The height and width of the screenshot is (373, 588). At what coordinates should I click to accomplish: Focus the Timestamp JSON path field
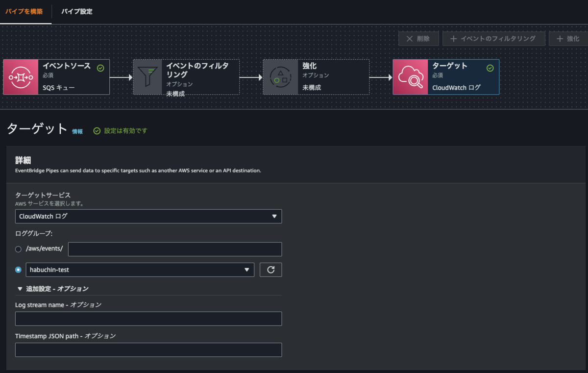148,349
